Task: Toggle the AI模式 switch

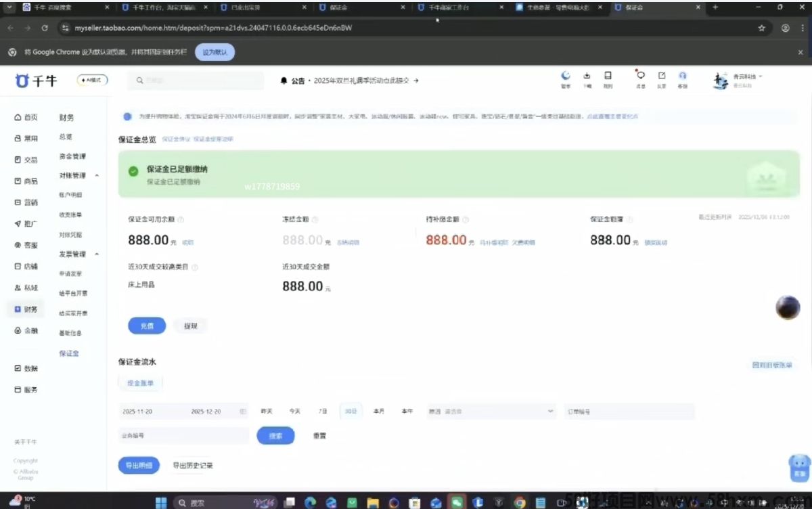Action: coord(92,80)
